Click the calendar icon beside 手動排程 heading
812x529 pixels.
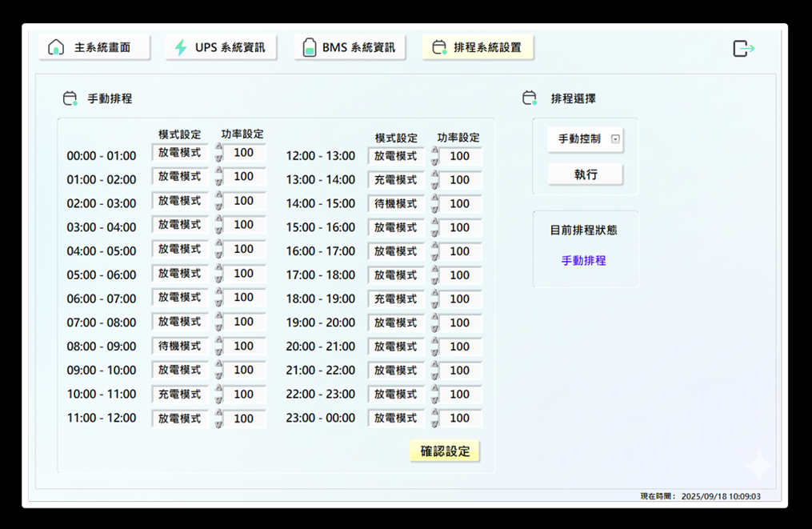(70, 98)
